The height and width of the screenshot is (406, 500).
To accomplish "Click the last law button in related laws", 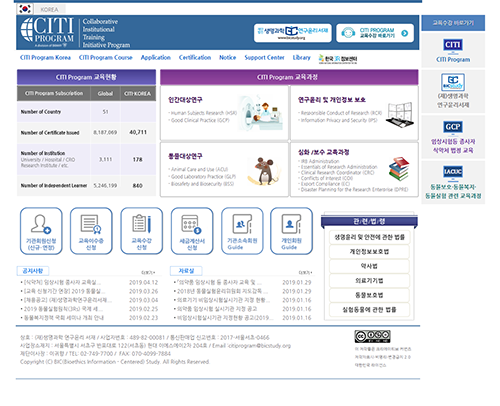I will 369,310.
